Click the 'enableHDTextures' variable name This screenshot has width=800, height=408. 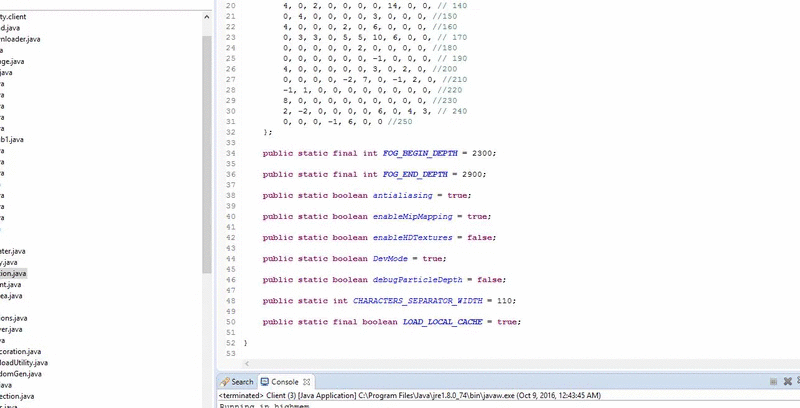point(413,237)
